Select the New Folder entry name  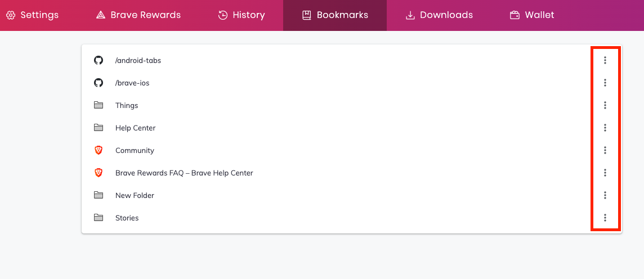pos(135,195)
